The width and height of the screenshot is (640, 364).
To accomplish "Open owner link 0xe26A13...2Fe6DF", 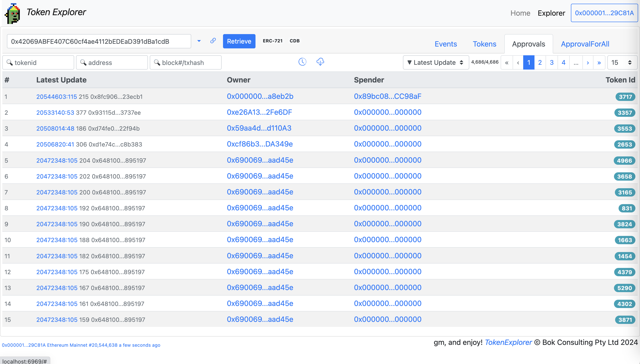I will [x=259, y=112].
